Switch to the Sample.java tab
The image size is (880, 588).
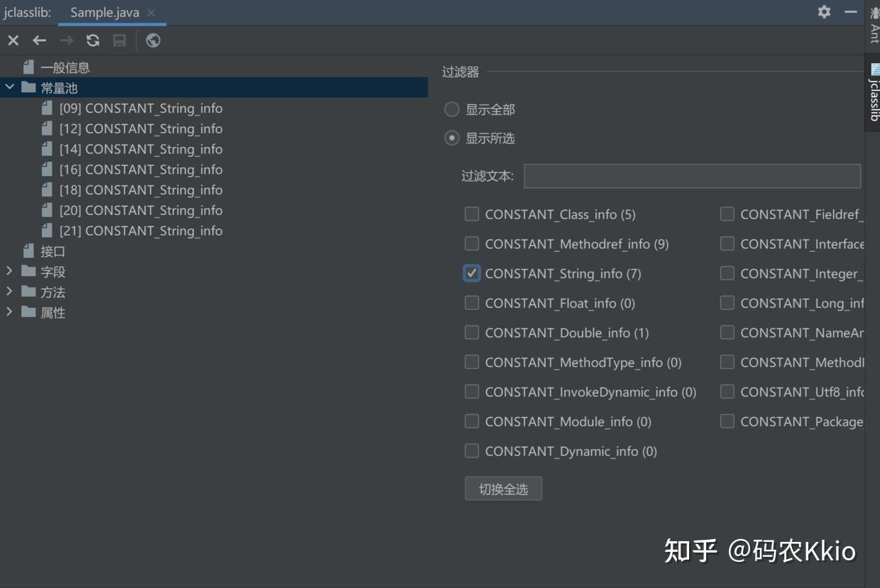pos(104,13)
